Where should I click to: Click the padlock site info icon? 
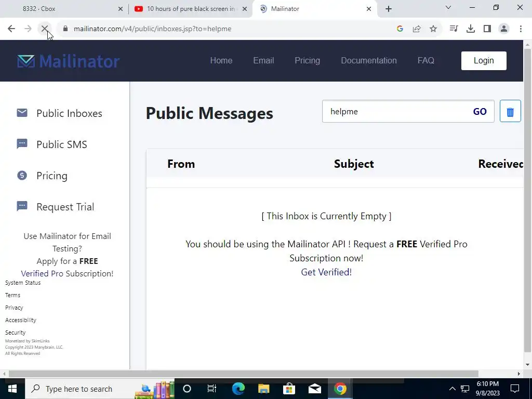[x=65, y=29]
